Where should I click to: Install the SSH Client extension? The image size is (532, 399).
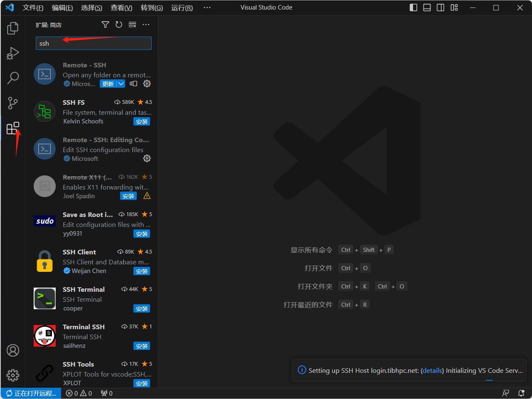point(142,271)
